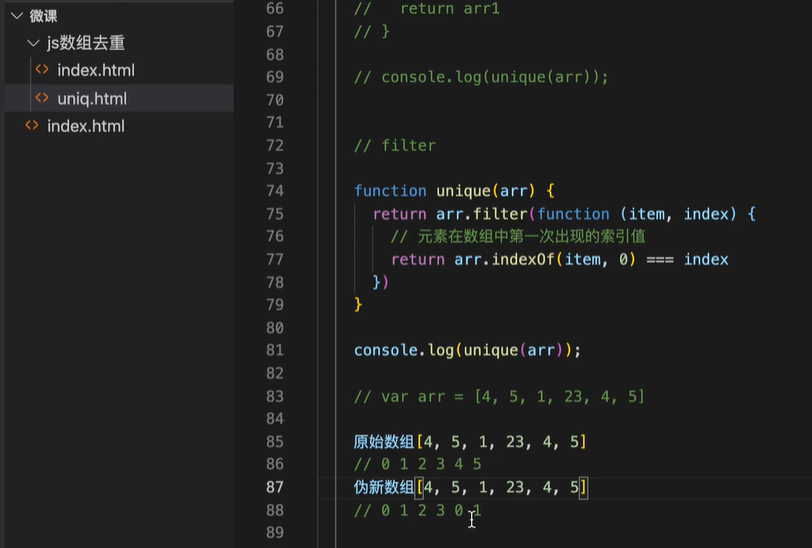812x548 pixels.
Task: Click the text "arr.filter" on line 75
Action: pyautogui.click(x=481, y=214)
